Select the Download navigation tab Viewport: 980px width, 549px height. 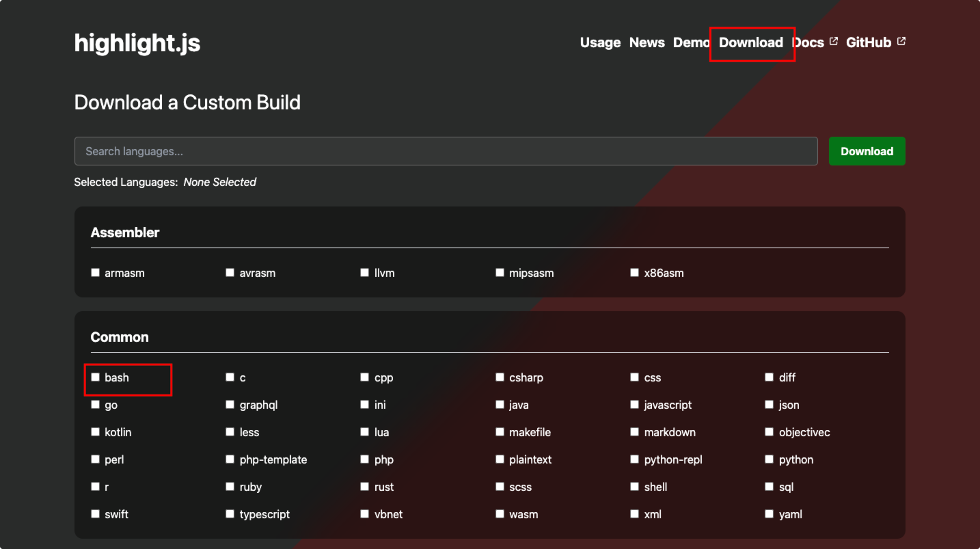pyautogui.click(x=750, y=42)
